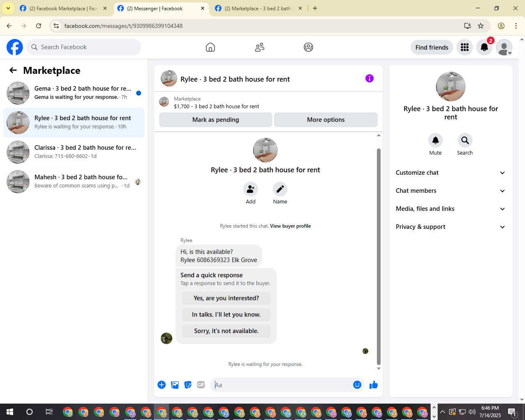This screenshot has width=525, height=420.
Task: Send a thumbs-up like
Action: pyautogui.click(x=374, y=385)
